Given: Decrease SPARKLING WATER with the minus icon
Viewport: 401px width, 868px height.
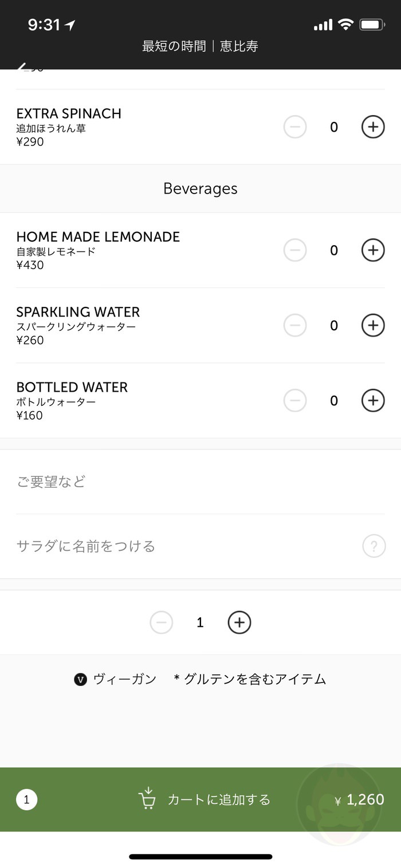Looking at the screenshot, I should point(294,325).
